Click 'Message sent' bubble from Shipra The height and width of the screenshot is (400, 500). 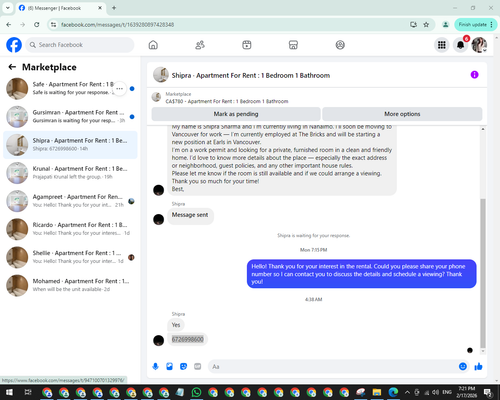(x=190, y=215)
